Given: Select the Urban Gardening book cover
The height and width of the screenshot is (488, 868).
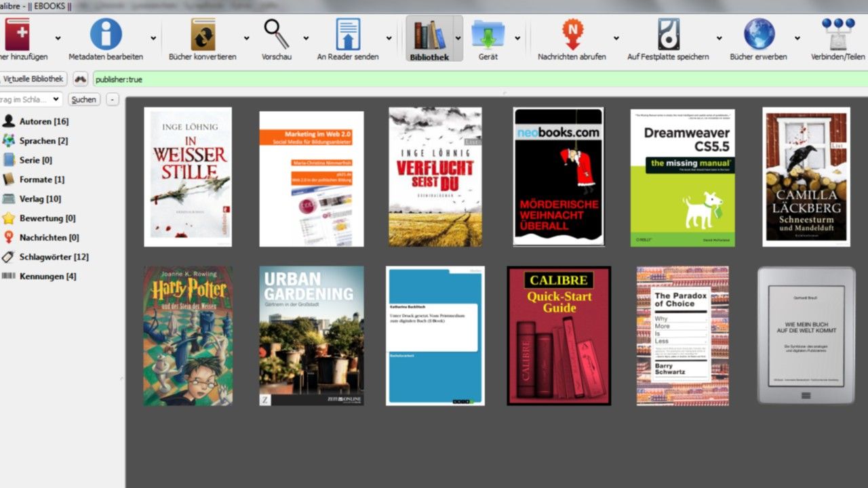Looking at the screenshot, I should click(x=311, y=335).
